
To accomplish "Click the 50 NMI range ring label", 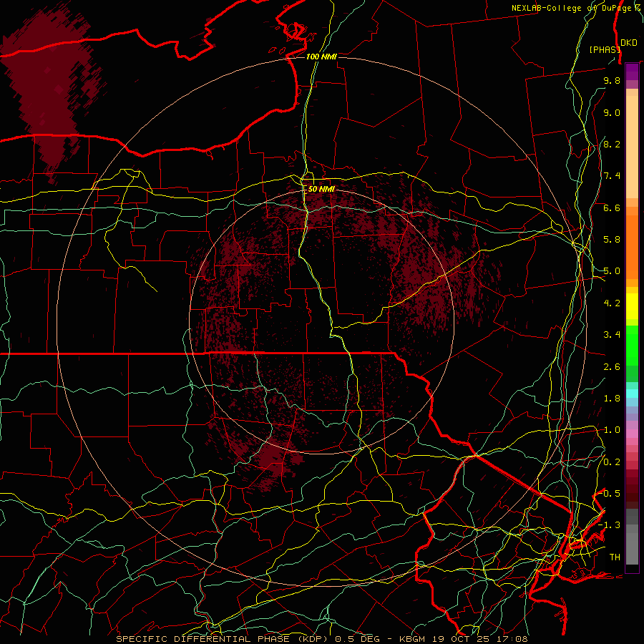I will point(321,189).
